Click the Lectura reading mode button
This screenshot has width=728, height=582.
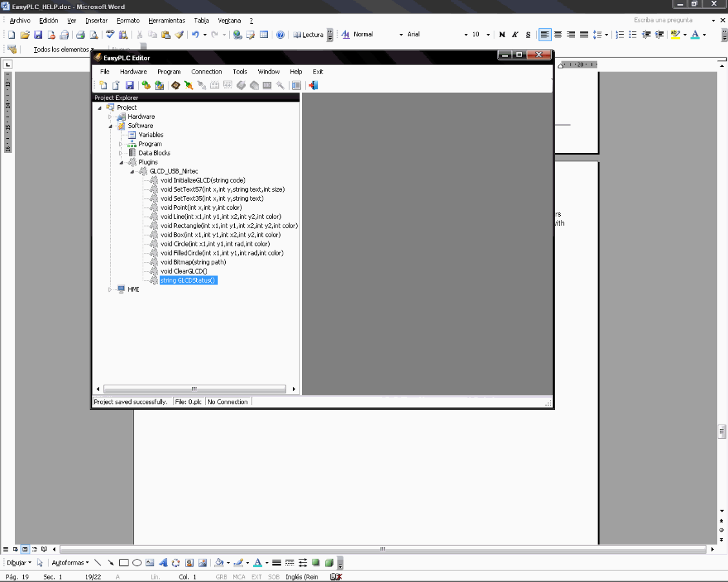308,35
